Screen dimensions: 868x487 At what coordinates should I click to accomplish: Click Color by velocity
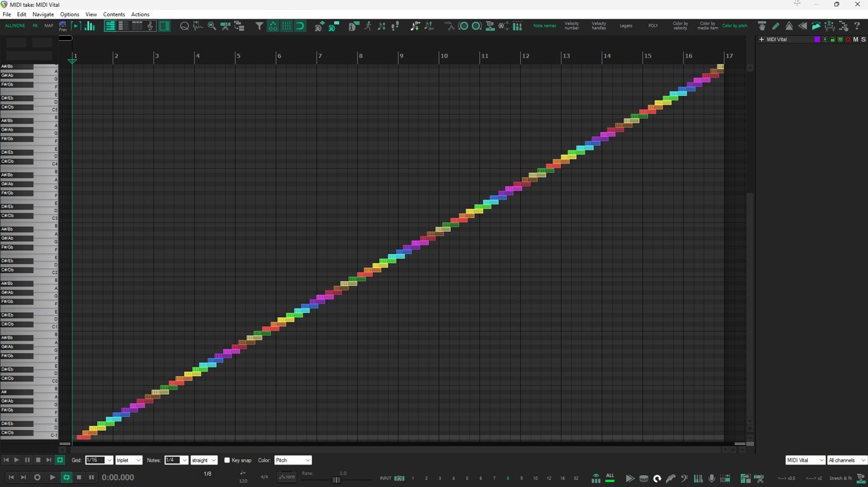pyautogui.click(x=680, y=26)
